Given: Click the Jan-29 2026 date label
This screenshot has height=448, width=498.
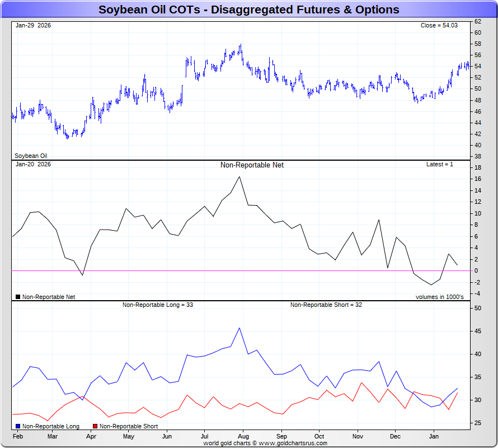Looking at the screenshot, I should tap(33, 26).
